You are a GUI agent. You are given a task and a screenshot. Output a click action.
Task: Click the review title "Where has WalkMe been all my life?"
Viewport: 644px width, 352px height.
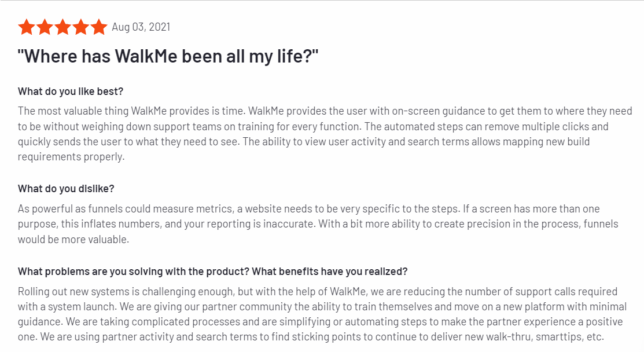point(168,56)
